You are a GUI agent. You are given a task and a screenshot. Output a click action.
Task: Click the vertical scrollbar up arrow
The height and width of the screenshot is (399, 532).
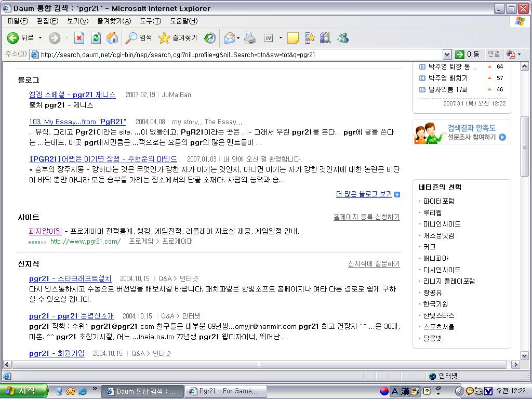[x=525, y=66]
